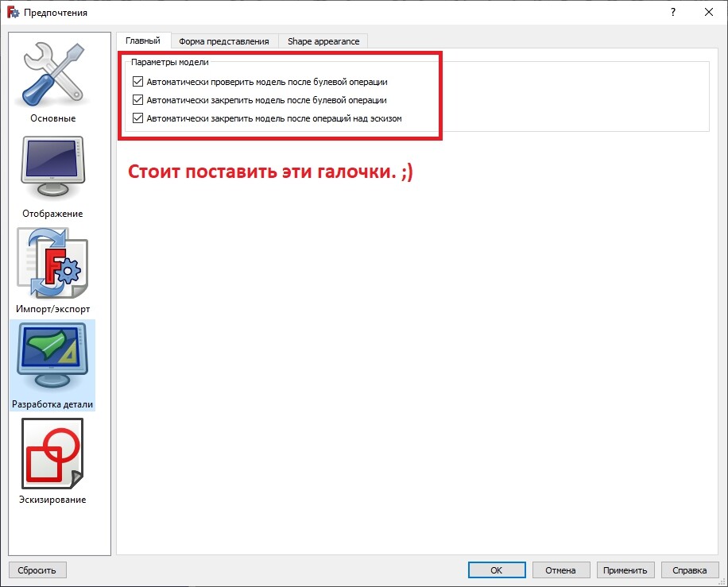Switch to the Главный tab
The image size is (728, 587).
tap(143, 41)
